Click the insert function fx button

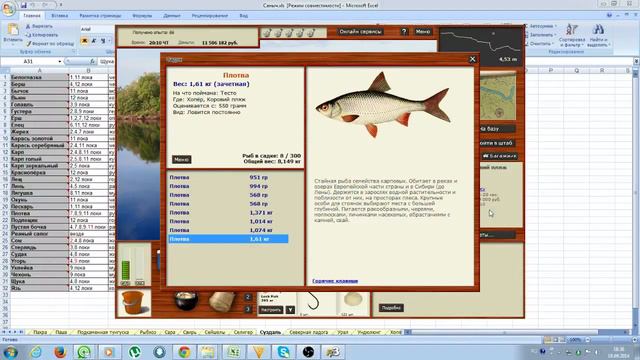tap(93, 62)
